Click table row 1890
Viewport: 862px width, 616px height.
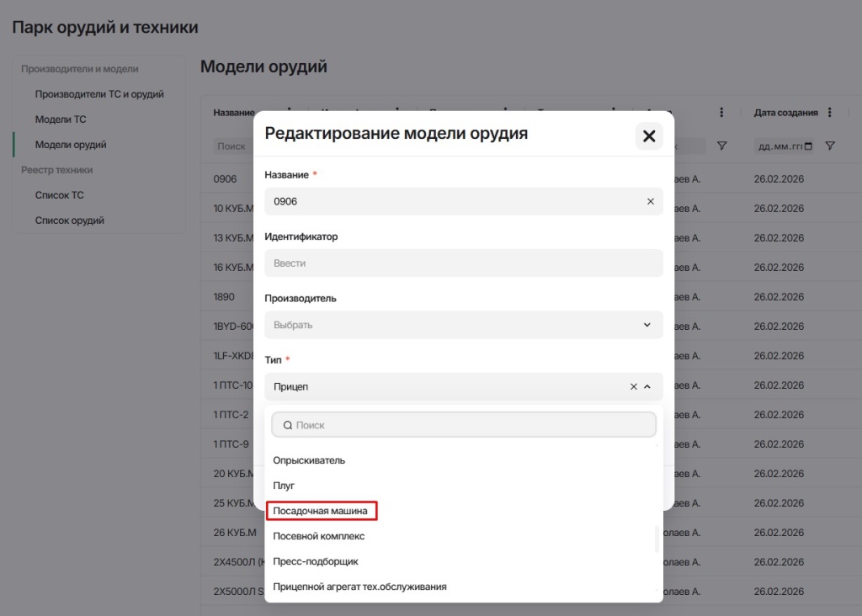[224, 297]
